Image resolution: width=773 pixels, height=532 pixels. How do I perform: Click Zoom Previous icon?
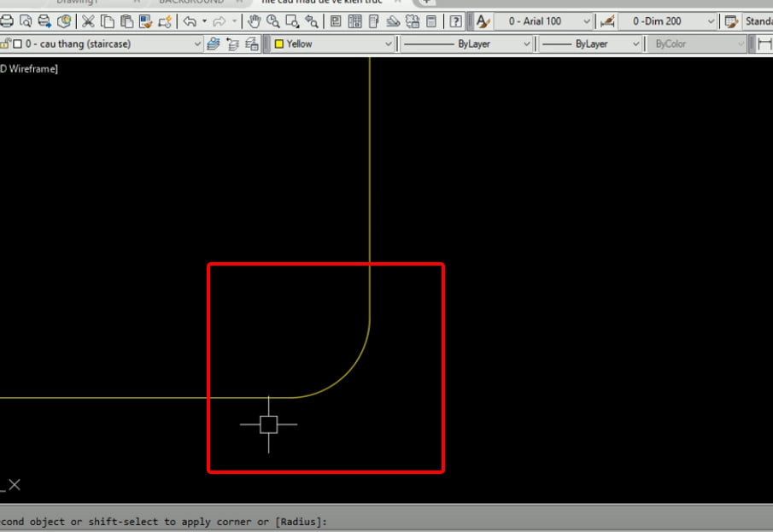click(x=312, y=21)
